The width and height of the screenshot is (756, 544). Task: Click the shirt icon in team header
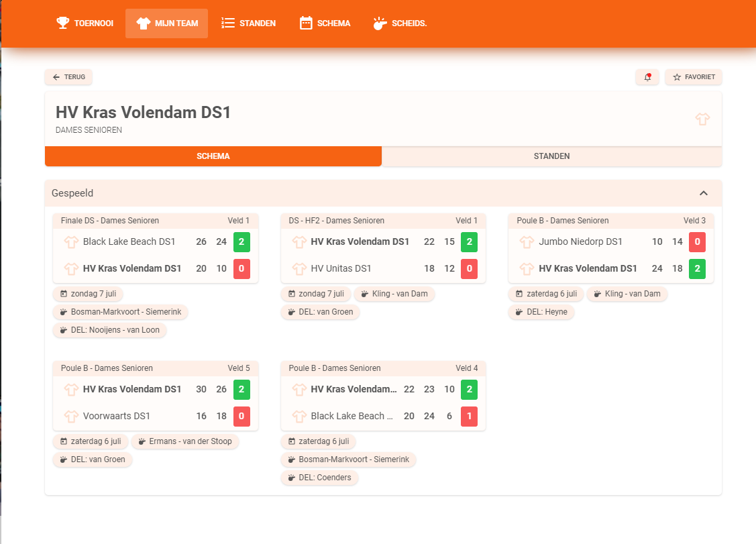[702, 119]
